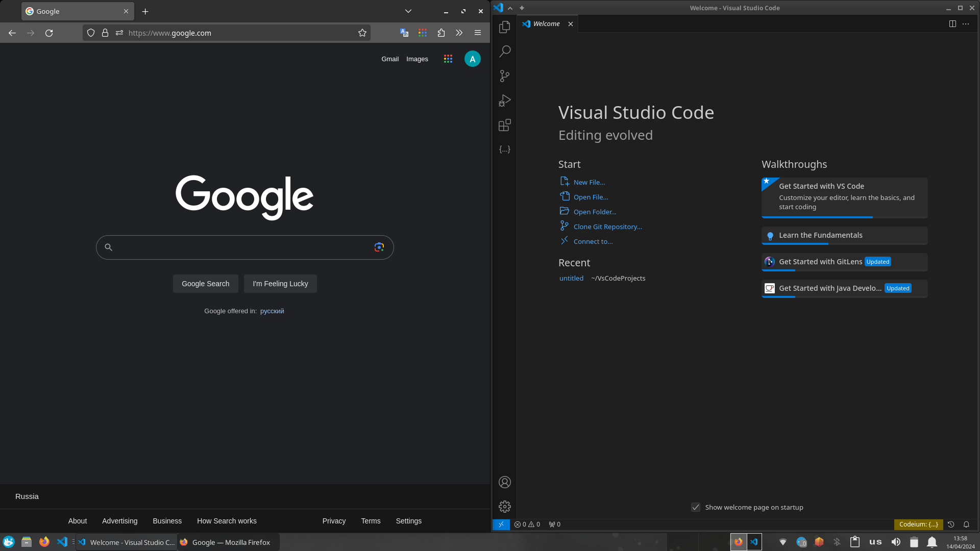The image size is (980, 551).
Task: Open Get Started with VS Code walkthrough
Action: 844,197
